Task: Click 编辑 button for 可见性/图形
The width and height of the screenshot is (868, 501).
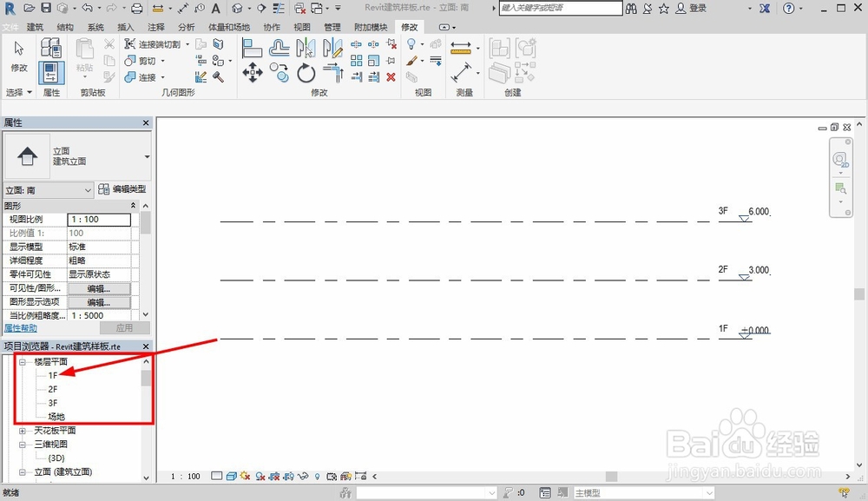Action: point(99,288)
